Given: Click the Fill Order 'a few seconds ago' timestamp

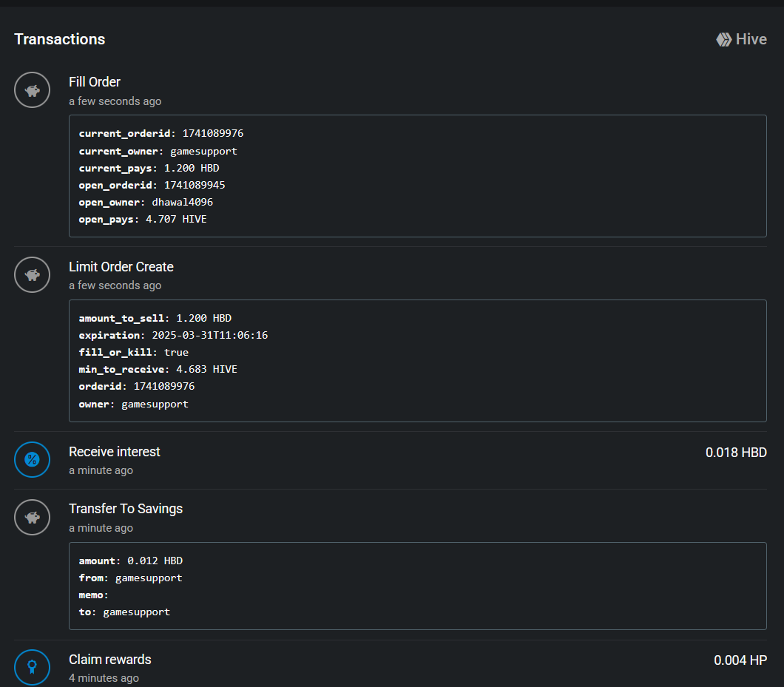Looking at the screenshot, I should pos(115,101).
